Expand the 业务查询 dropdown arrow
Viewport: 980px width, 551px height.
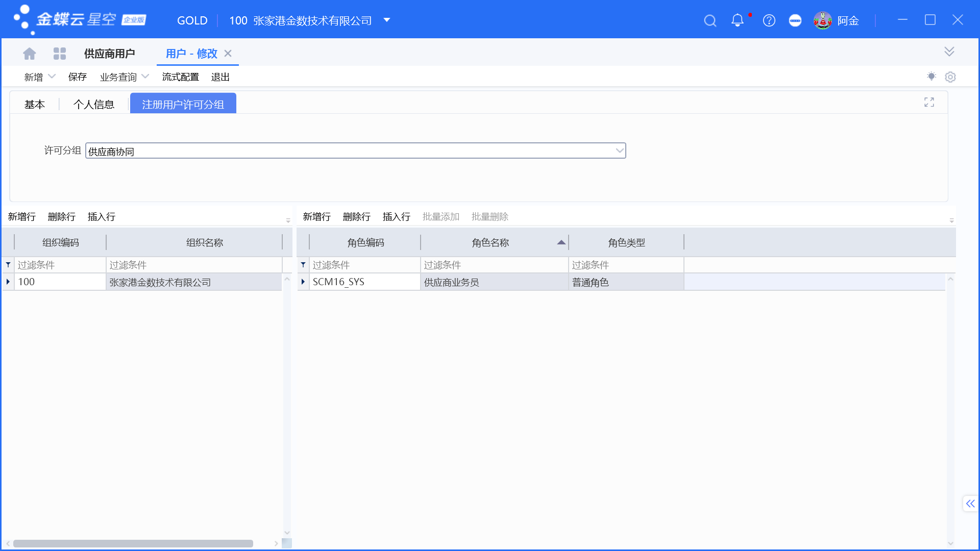click(145, 77)
